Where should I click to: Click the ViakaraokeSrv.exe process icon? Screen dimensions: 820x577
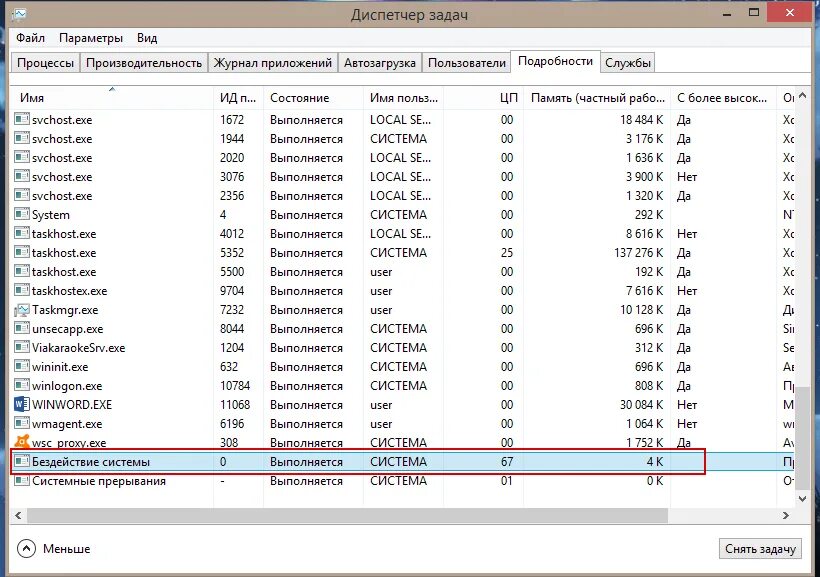coord(22,347)
